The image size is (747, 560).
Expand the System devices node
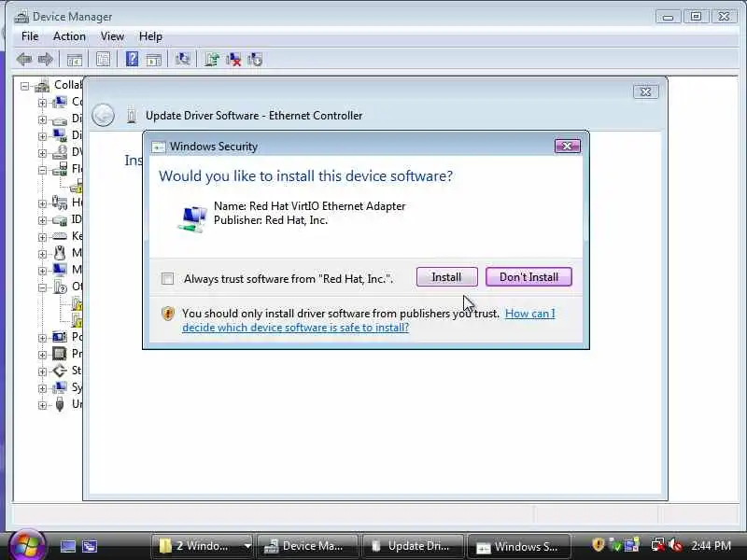pos(42,388)
